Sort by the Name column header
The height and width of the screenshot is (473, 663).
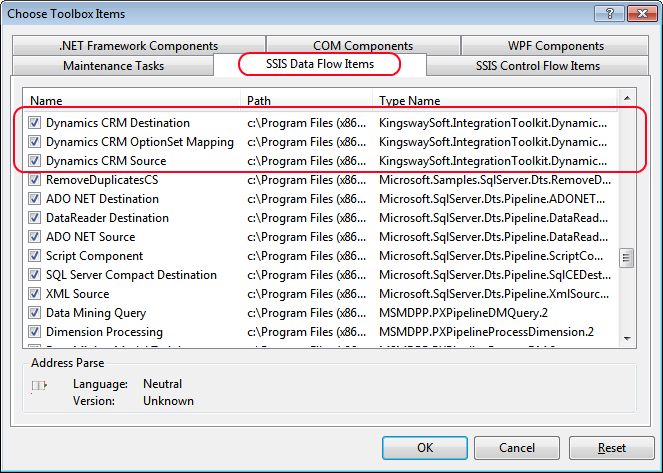[132, 100]
